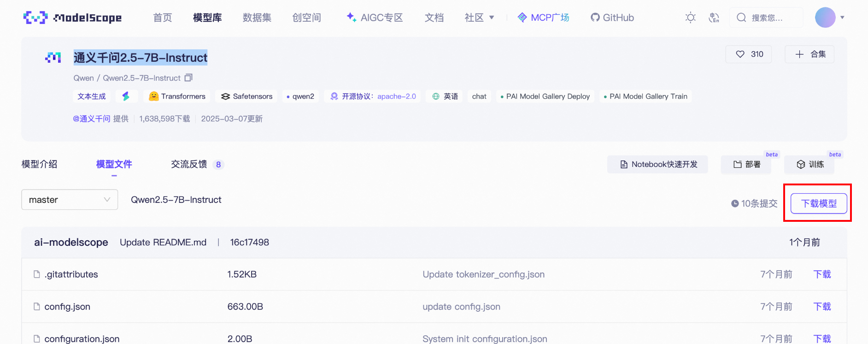Download the configuration.json file

coord(822,339)
